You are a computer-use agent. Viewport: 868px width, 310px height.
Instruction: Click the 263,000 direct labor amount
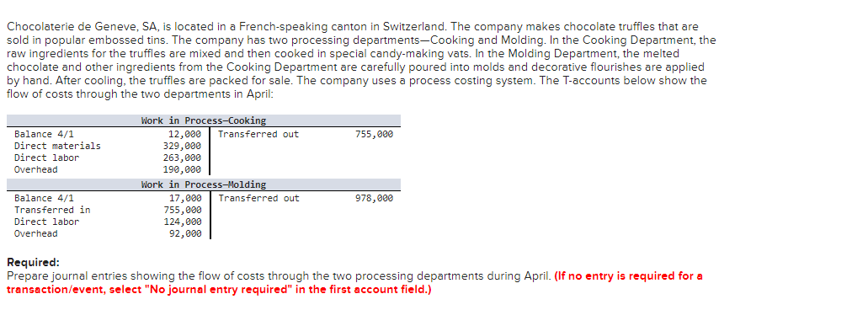(x=182, y=158)
